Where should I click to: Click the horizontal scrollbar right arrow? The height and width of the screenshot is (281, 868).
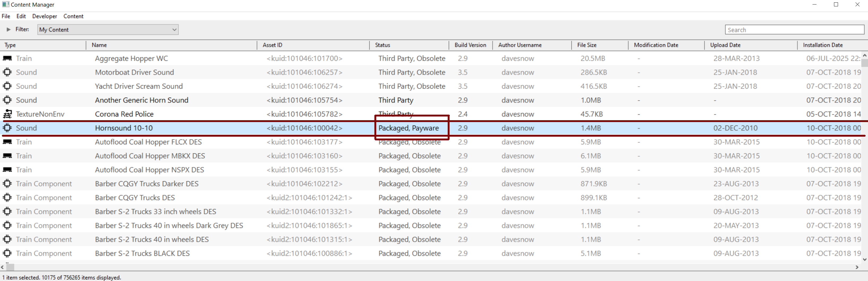point(857,267)
